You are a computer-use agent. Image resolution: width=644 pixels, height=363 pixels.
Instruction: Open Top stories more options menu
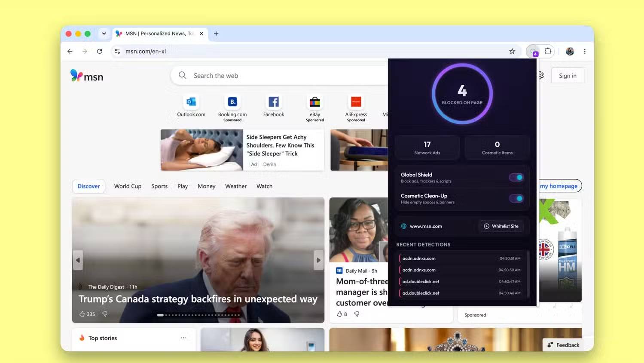tap(183, 338)
